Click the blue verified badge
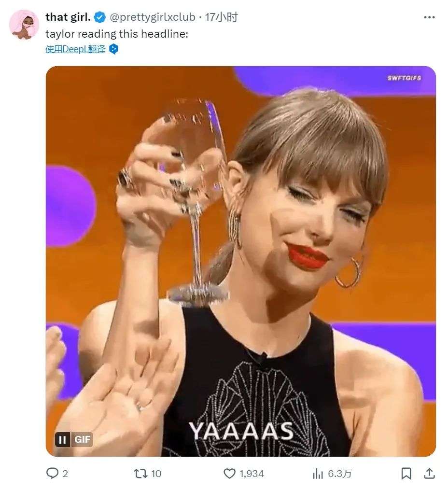 100,18
